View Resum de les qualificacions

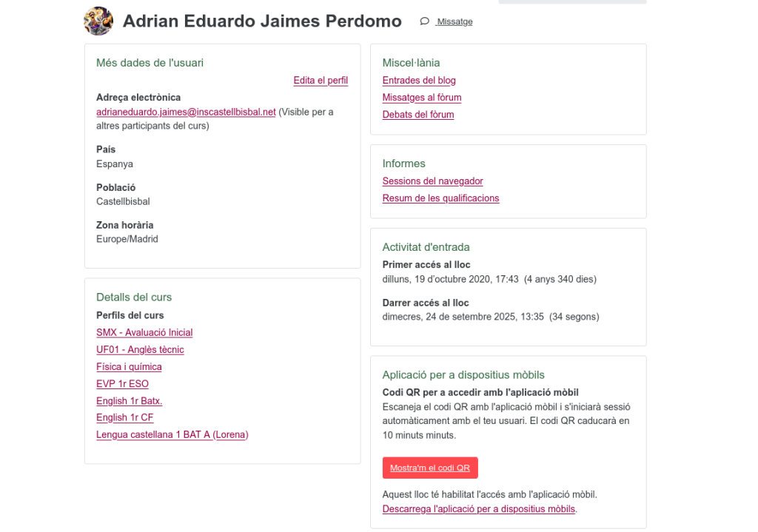click(440, 198)
